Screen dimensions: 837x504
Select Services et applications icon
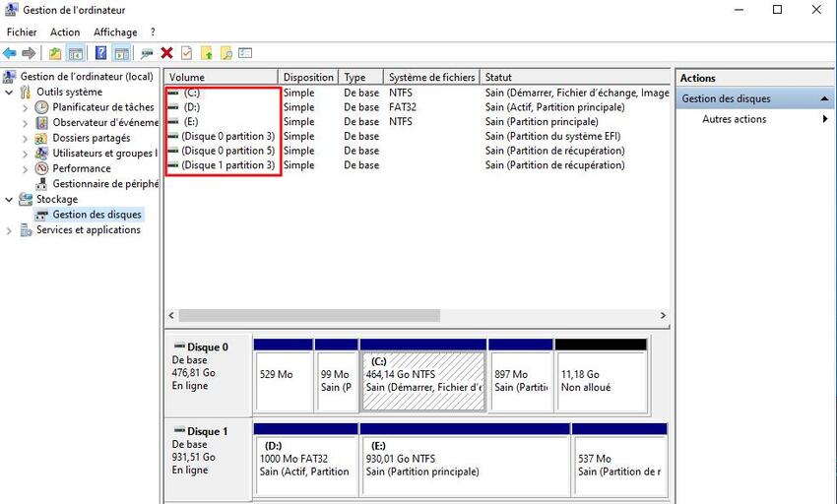[x=26, y=230]
